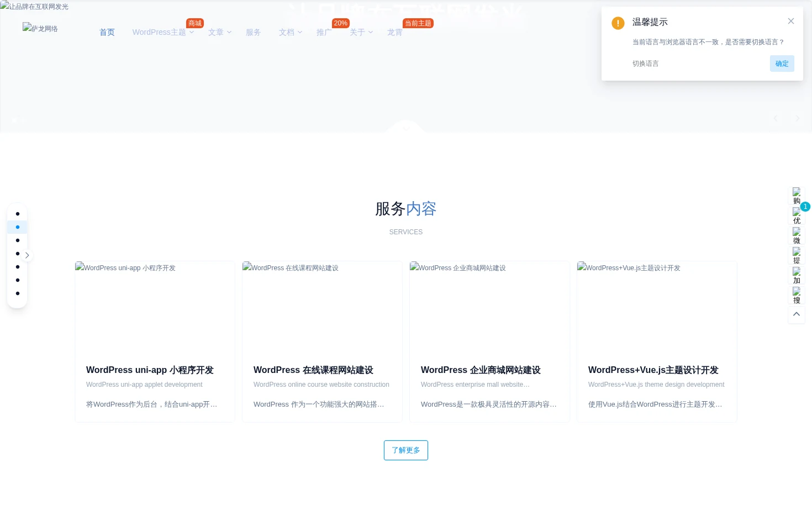The image size is (812, 510).
Task: Go to previous banner slide arrow
Action: [x=776, y=118]
